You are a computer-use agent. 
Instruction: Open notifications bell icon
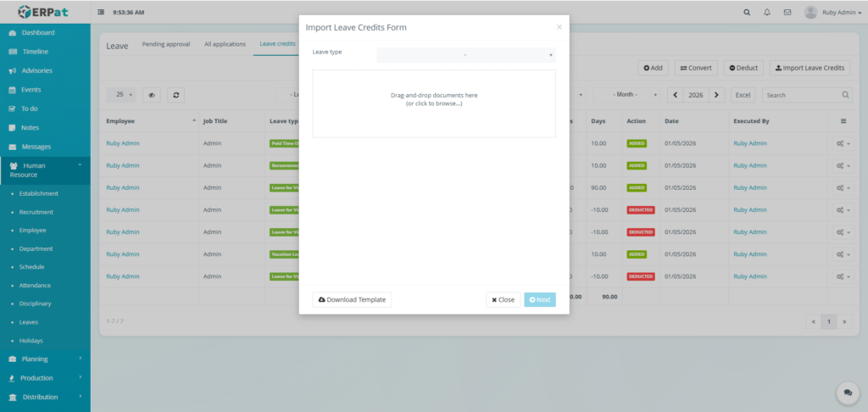coord(766,12)
